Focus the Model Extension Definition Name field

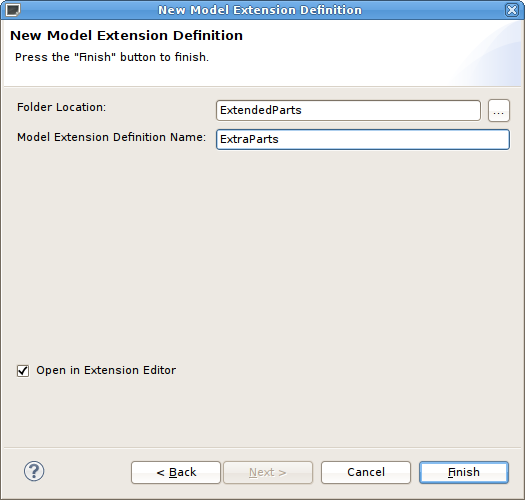(x=363, y=139)
